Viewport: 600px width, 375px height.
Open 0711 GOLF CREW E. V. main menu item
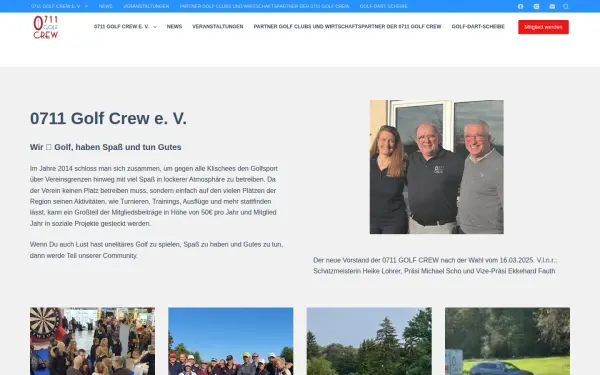pyautogui.click(x=121, y=27)
